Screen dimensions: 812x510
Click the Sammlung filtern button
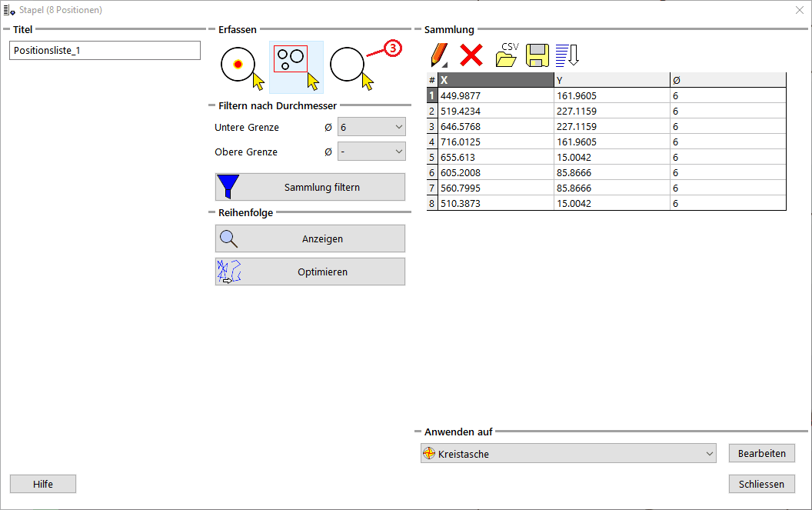(310, 187)
